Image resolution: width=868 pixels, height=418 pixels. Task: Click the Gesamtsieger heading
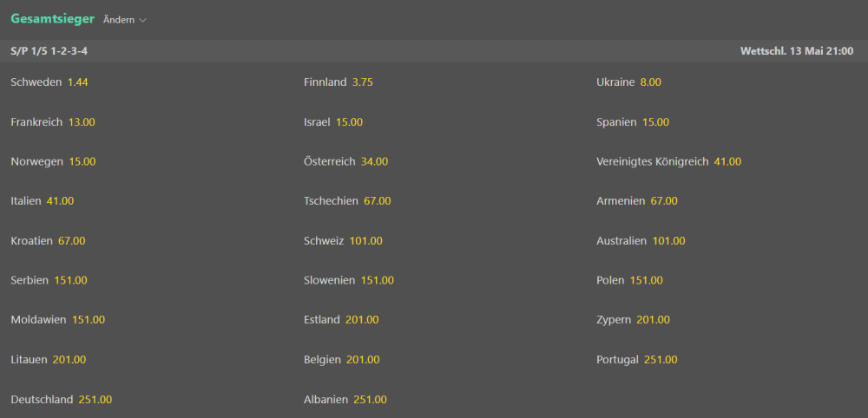pos(52,19)
